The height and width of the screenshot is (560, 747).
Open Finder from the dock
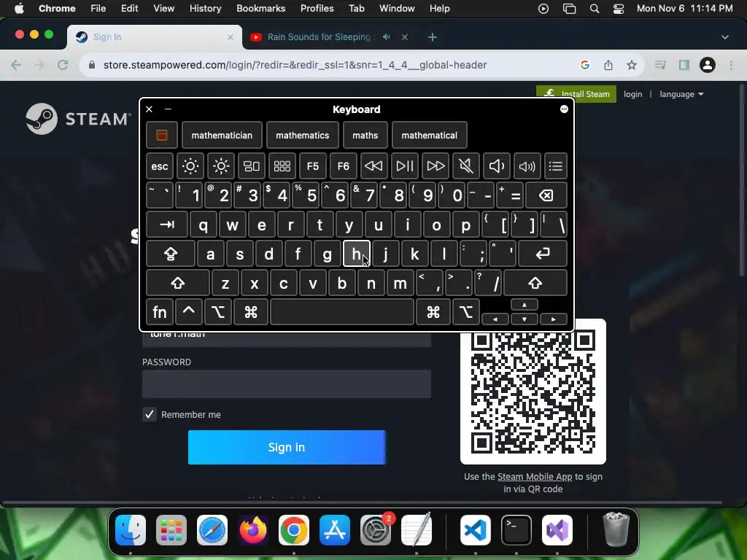(x=131, y=530)
